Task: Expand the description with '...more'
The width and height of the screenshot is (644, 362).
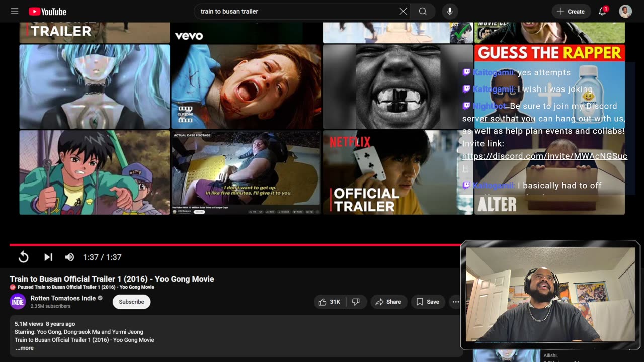Action: [24, 348]
